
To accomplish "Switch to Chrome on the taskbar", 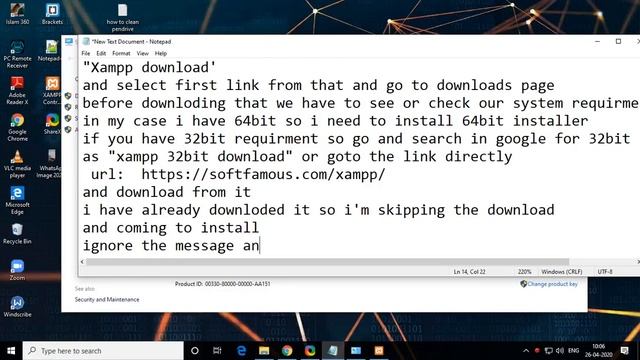I will [287, 351].
